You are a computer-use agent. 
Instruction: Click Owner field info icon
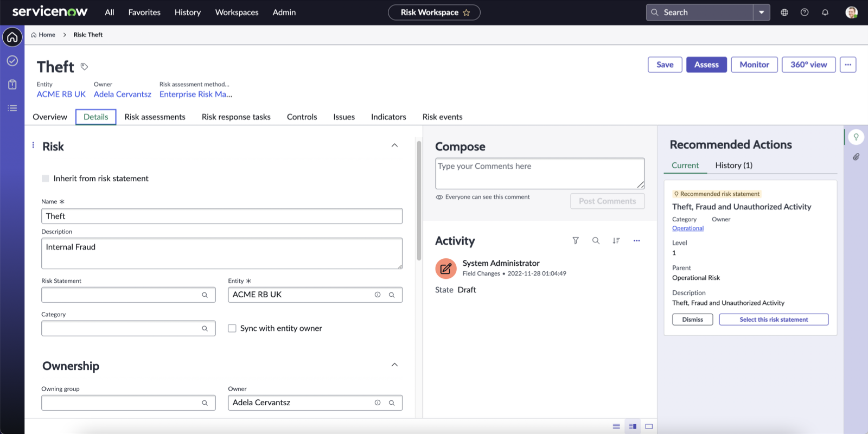[x=378, y=403]
